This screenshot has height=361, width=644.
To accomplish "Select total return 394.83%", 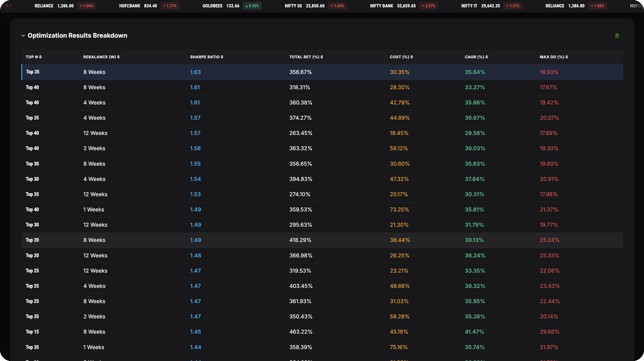I will point(301,179).
